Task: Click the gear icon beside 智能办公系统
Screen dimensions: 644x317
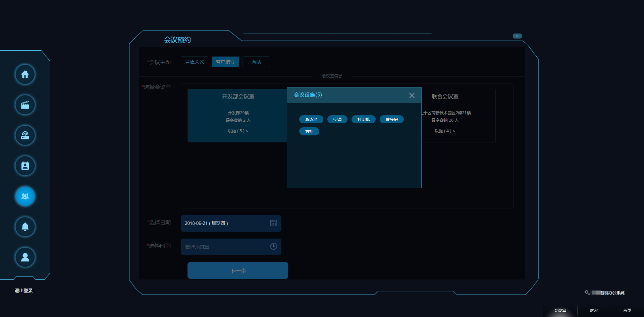Action: [x=587, y=293]
